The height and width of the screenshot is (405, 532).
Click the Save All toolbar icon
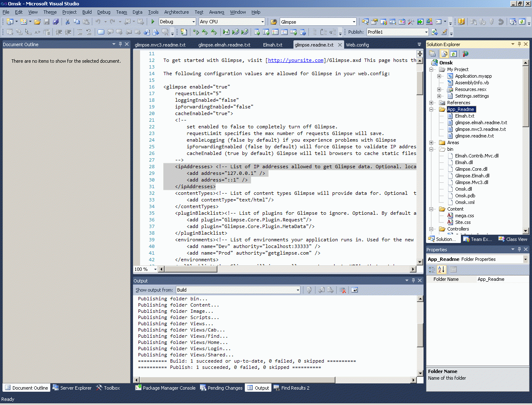[56, 22]
